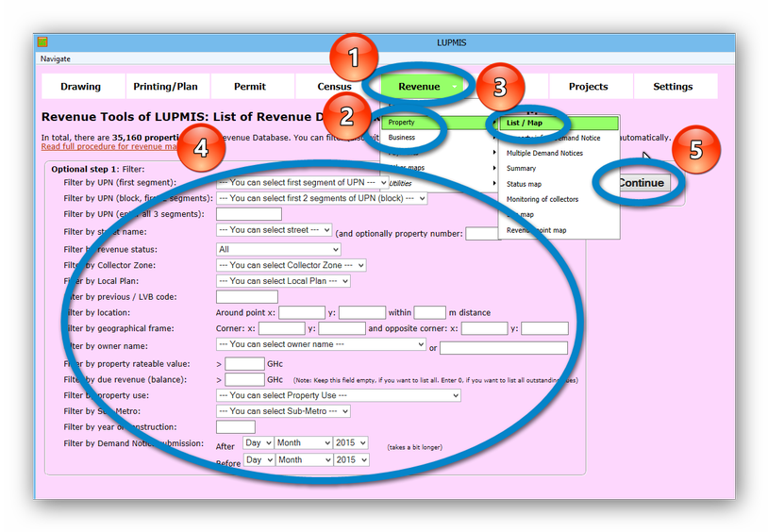Screen dimensions: 768x532
Task: Click the previous / LVB code field
Action: pos(247,297)
